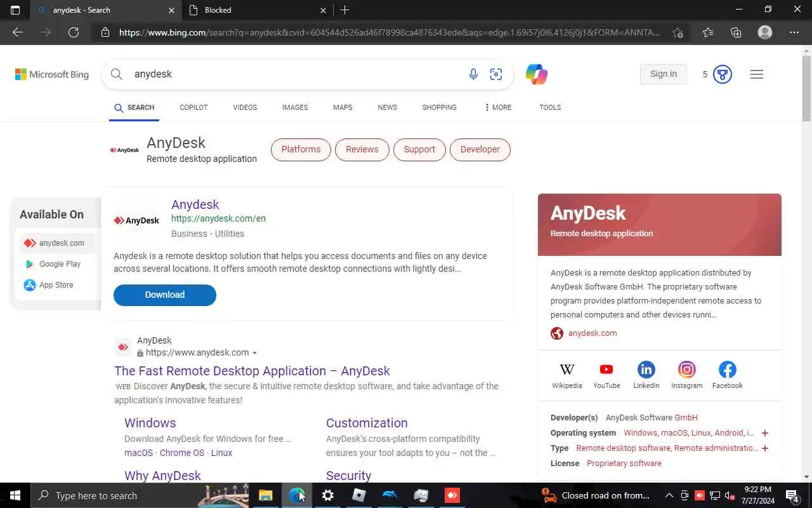Click the Edge profile avatar

pyautogui.click(x=765, y=32)
